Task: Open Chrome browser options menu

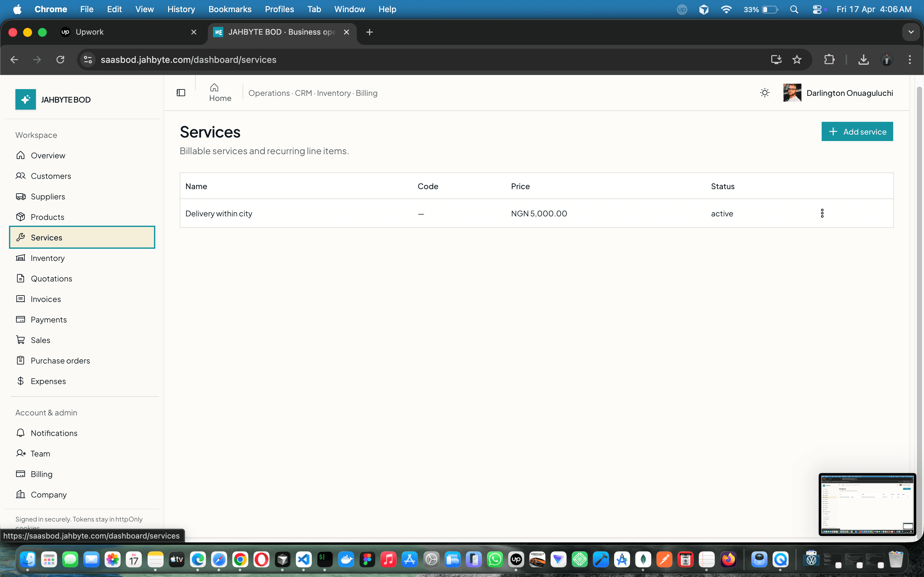Action: 910,60
